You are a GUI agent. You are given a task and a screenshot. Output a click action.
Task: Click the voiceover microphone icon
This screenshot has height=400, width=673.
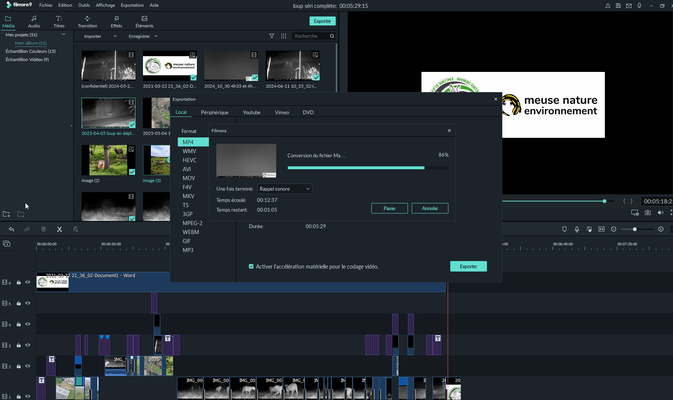pyautogui.click(x=577, y=229)
